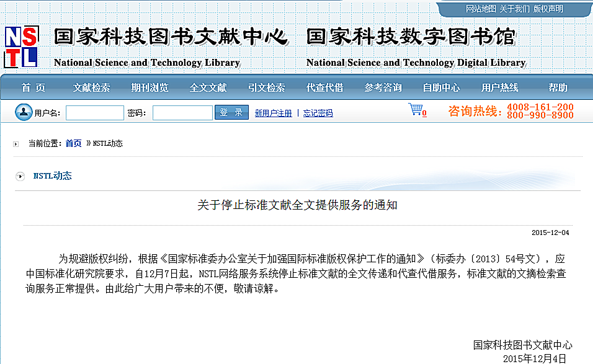The image size is (593, 364).
Task: Focus the 用户名 input field
Action: [x=95, y=113]
